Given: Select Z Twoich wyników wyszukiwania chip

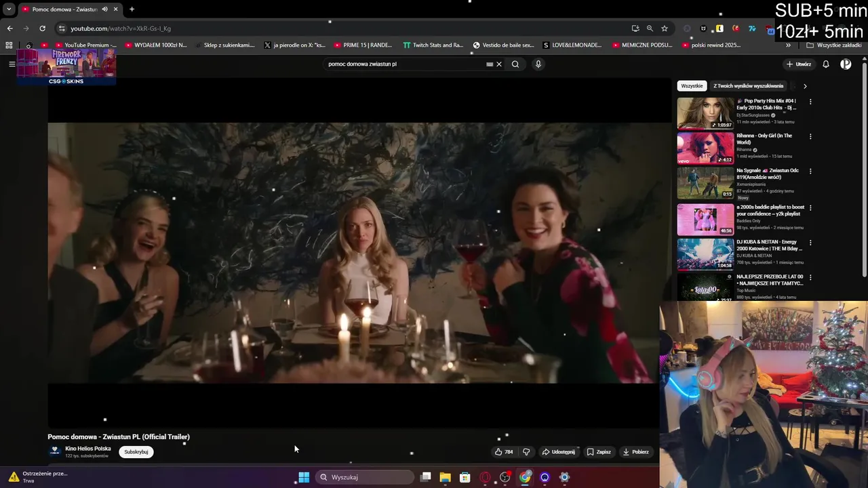Looking at the screenshot, I should [x=748, y=86].
